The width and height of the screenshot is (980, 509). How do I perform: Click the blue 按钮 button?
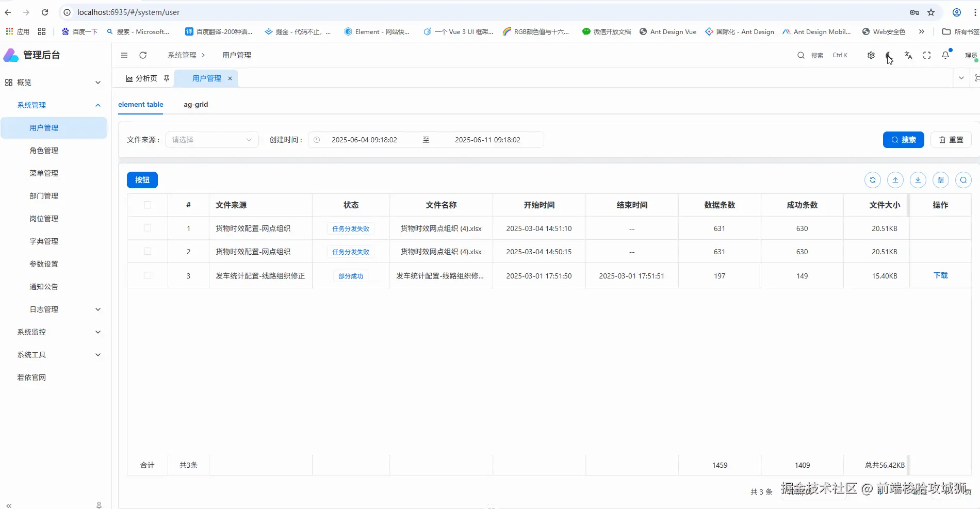click(x=142, y=180)
